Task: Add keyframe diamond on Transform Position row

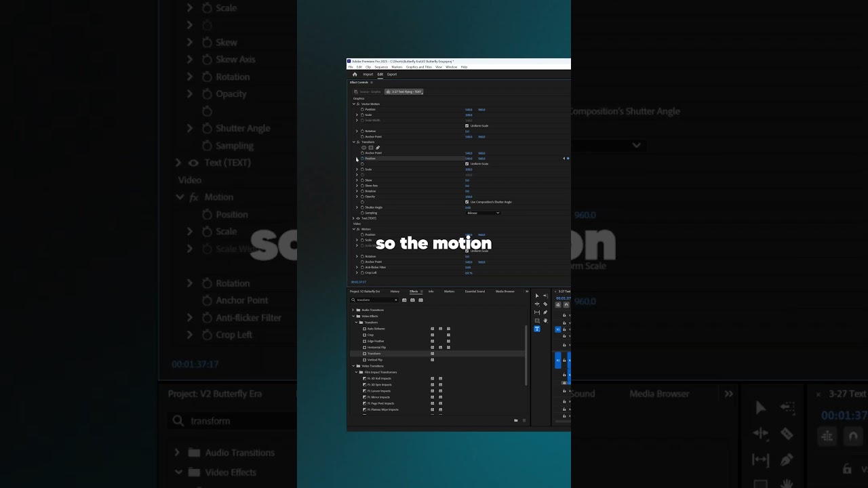Action: pyautogui.click(x=568, y=159)
